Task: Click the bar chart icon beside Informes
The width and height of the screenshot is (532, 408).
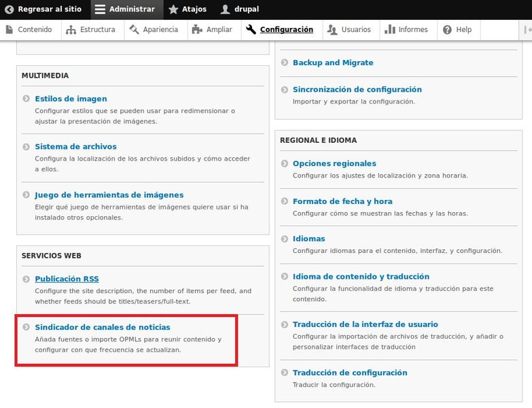Action: click(390, 29)
